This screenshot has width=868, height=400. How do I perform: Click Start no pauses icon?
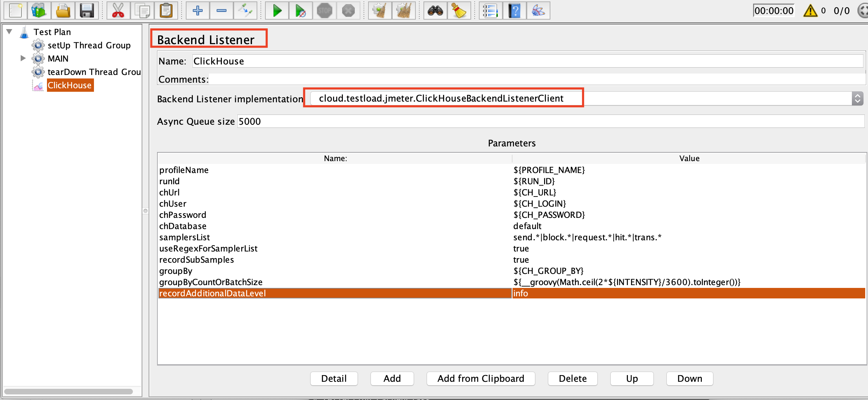(x=300, y=11)
